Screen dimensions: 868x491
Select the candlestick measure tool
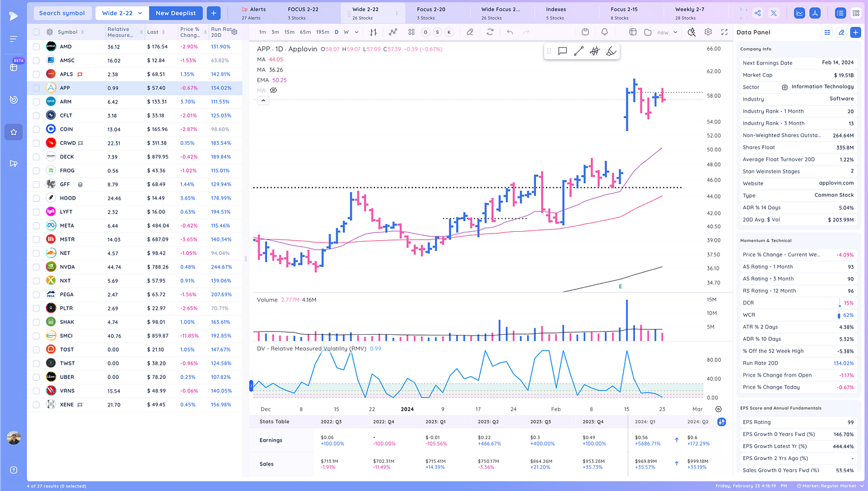(594, 52)
